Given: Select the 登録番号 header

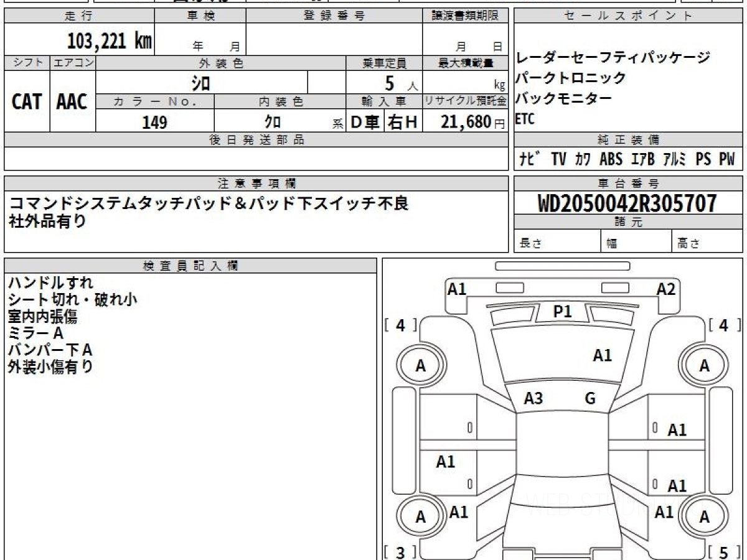Looking at the screenshot, I should tap(334, 16).
